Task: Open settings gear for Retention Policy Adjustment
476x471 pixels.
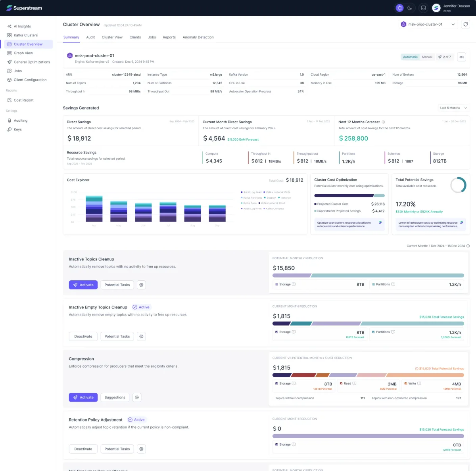Action: click(x=142, y=449)
